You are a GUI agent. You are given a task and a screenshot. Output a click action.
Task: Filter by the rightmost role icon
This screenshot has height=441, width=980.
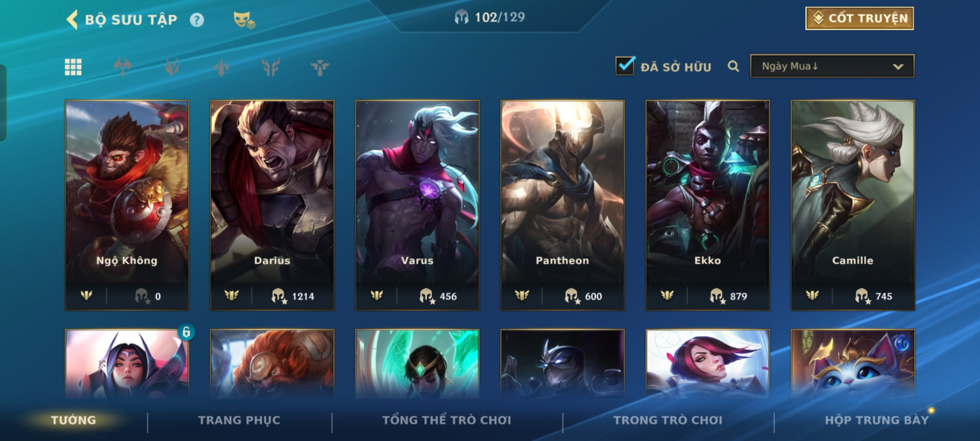point(320,67)
